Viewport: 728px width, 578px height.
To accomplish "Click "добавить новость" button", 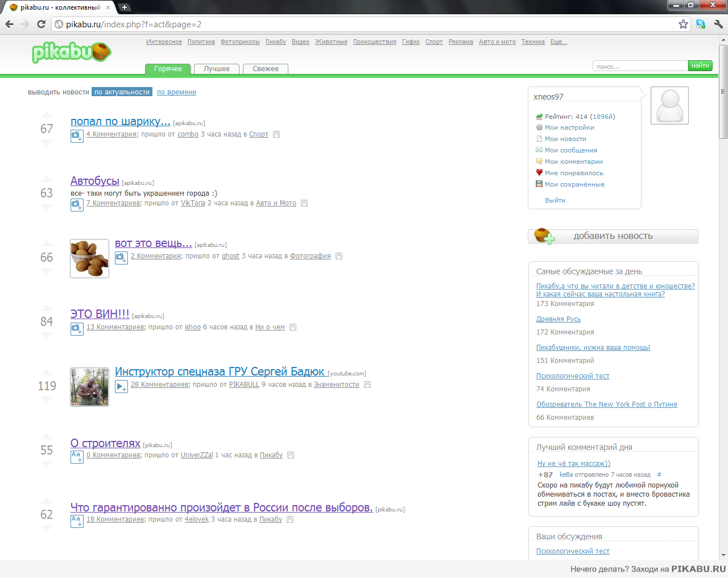I will (x=613, y=236).
